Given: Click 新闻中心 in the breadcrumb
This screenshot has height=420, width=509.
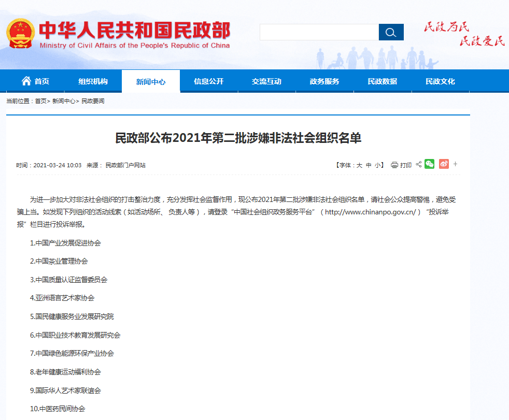Looking at the screenshot, I should click(64, 101).
